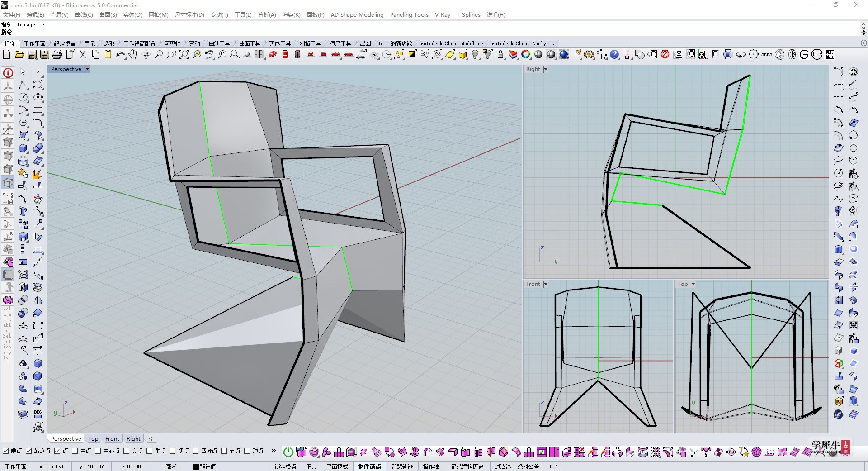This screenshot has width=868, height=471.
Task: Select the Text 'T' tool in left sidebar
Action: pyautogui.click(x=23, y=211)
